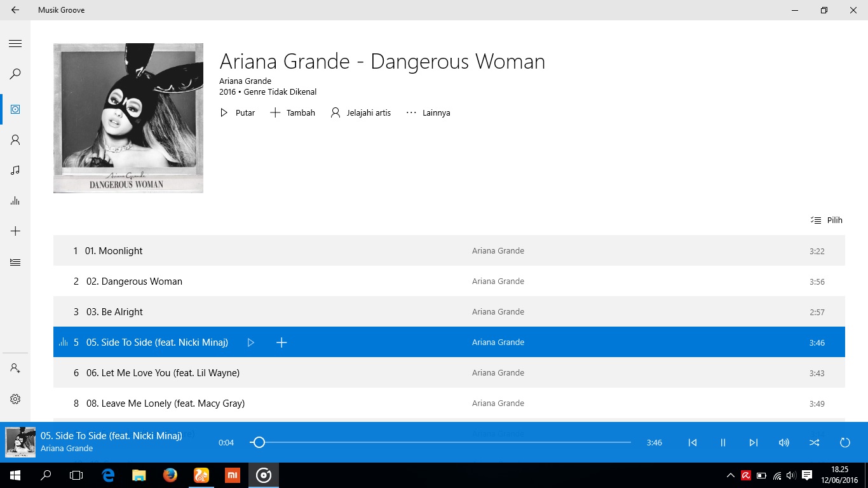Select track 06. Let Me Love You
868x488 pixels.
click(x=449, y=372)
